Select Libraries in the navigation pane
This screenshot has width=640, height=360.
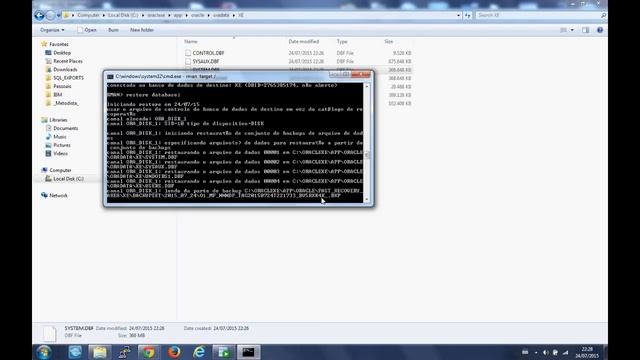(x=58, y=120)
